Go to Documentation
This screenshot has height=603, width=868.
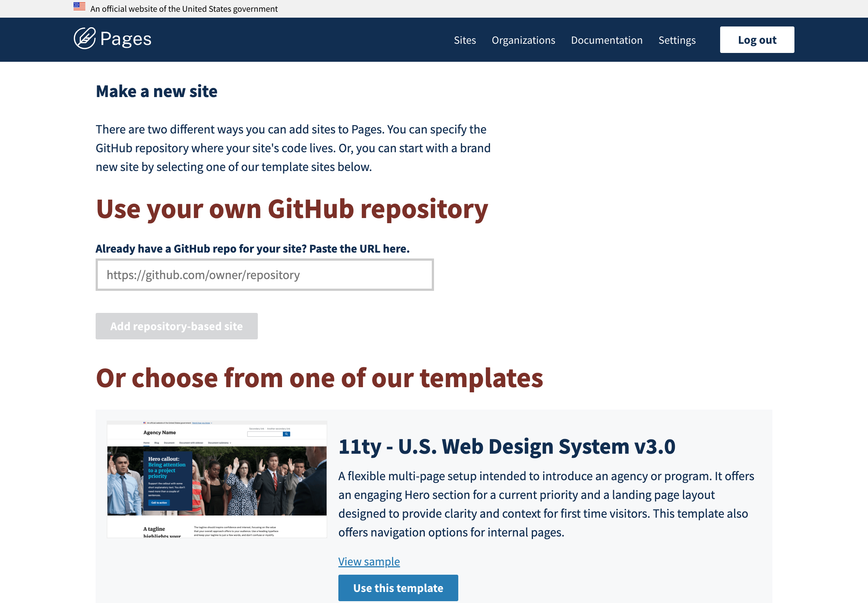coord(606,40)
